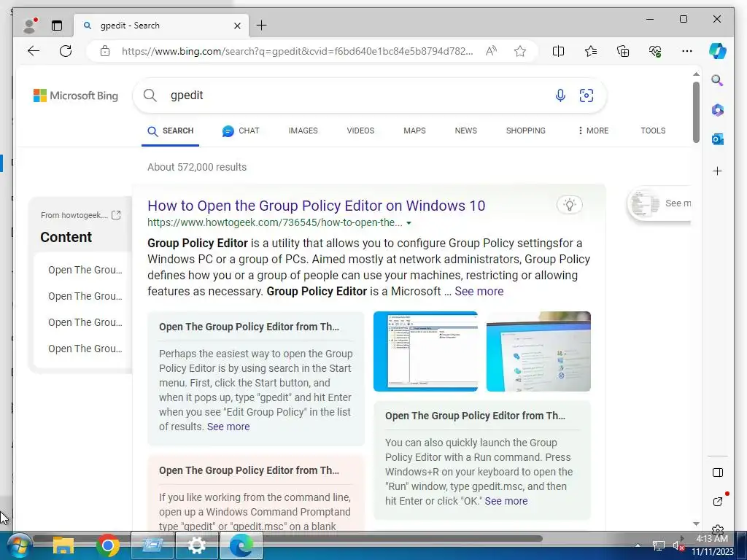Open link in new window sidebar icon
This screenshot has height=560, width=747.
click(718, 502)
